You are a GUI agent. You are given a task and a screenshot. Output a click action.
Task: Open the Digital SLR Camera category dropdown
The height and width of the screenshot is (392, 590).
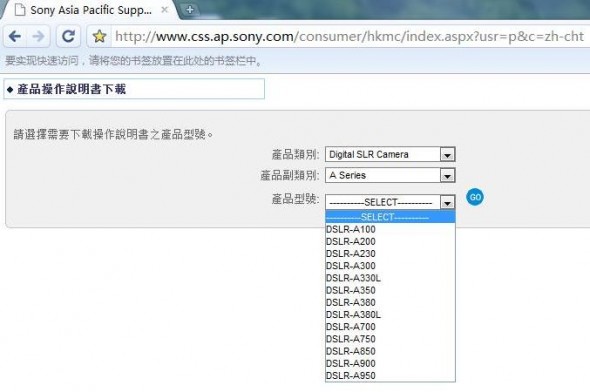390,155
